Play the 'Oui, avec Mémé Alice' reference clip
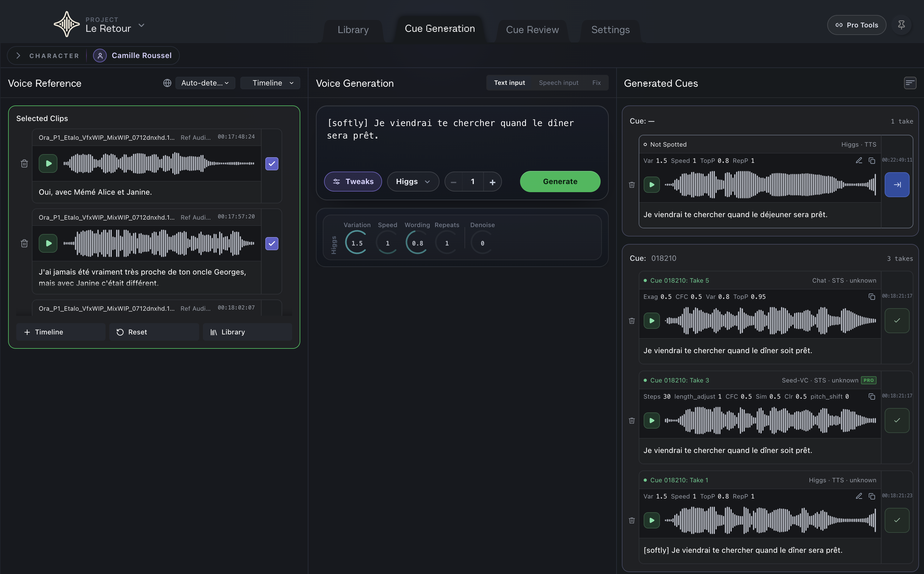924x574 pixels. 48,163
